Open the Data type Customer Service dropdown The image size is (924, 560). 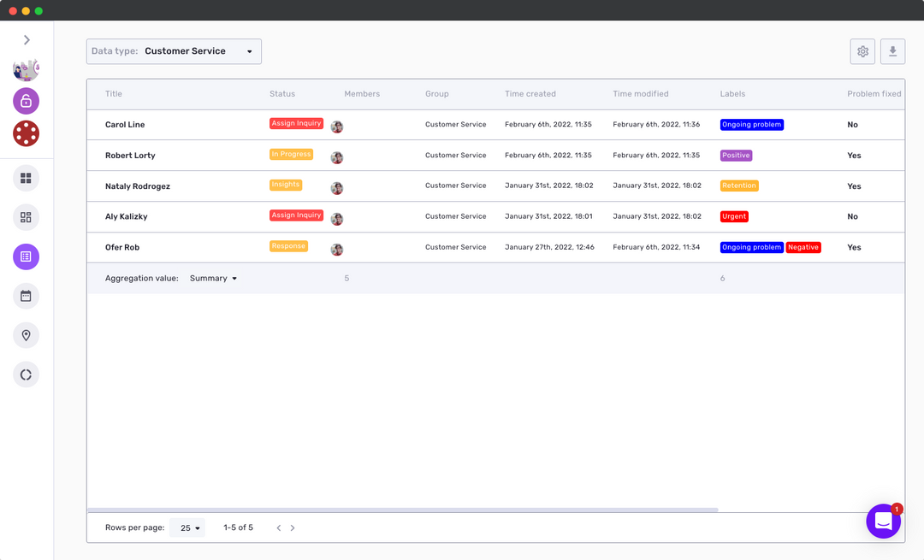click(174, 51)
